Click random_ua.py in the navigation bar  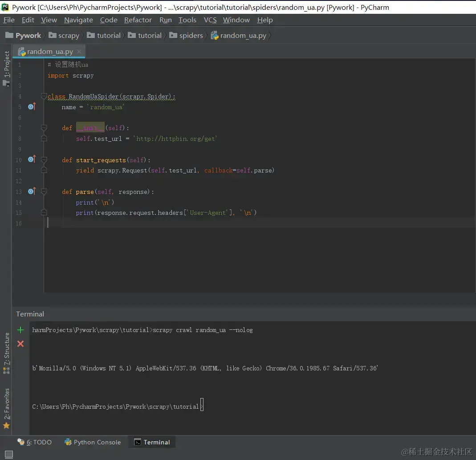(x=239, y=36)
